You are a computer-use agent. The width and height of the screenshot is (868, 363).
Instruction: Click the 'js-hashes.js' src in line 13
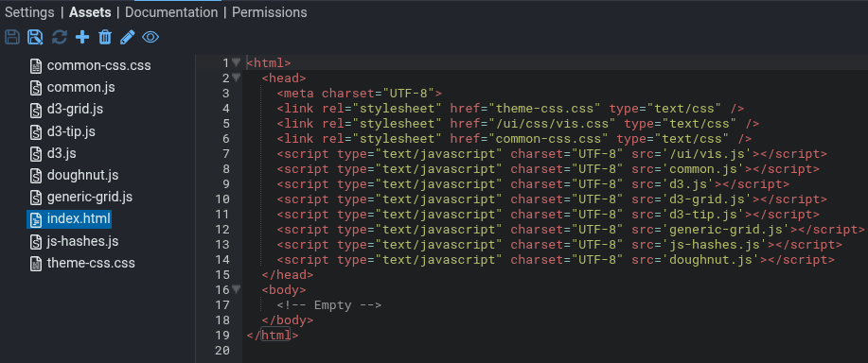[715, 244]
